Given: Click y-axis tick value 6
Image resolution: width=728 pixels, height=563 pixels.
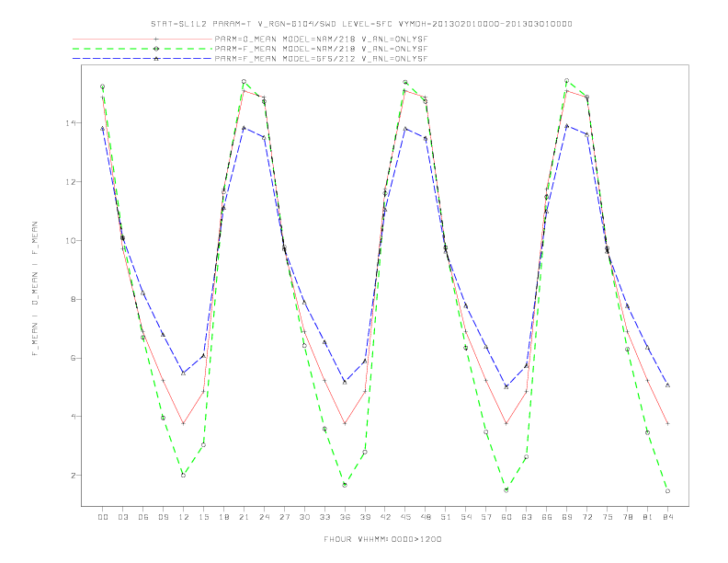Looking at the screenshot, I should pos(73,358).
